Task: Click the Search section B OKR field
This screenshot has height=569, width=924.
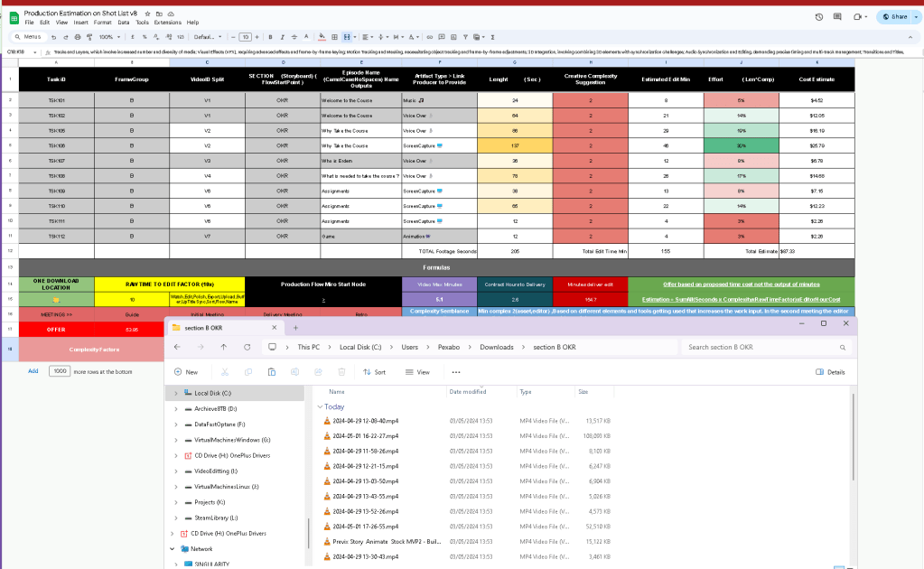Action: coord(766,348)
